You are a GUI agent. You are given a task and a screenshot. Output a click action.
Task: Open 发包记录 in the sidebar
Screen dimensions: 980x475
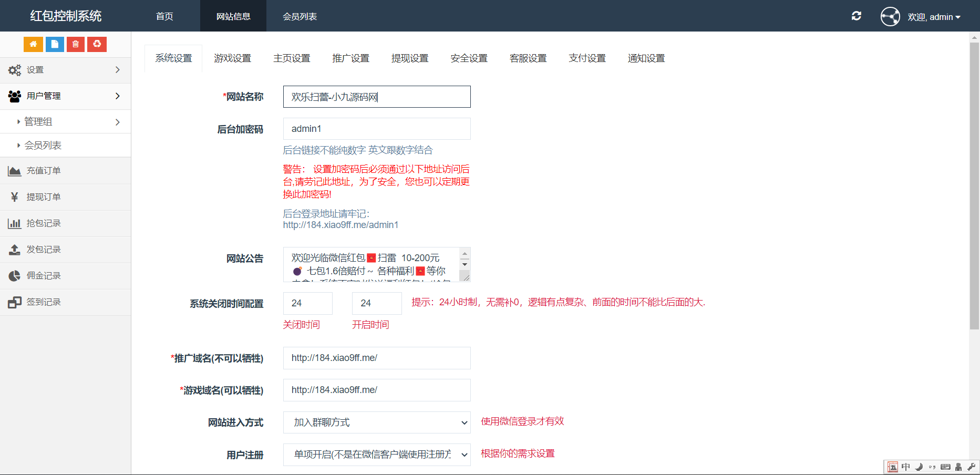click(x=65, y=250)
